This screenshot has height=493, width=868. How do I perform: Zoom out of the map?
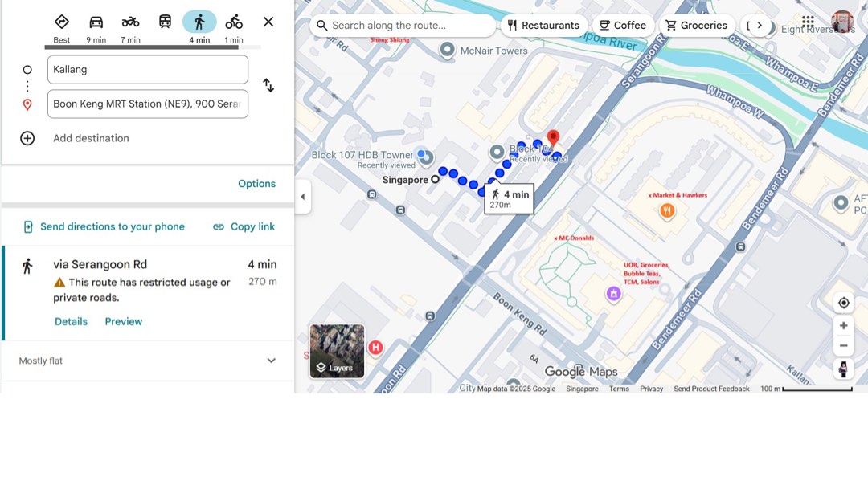pyautogui.click(x=844, y=346)
